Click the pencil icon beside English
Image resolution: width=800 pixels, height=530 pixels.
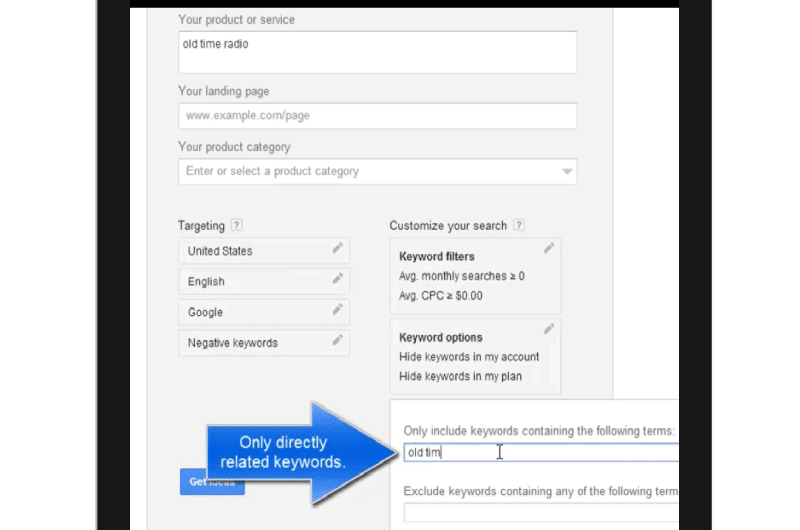(x=337, y=279)
